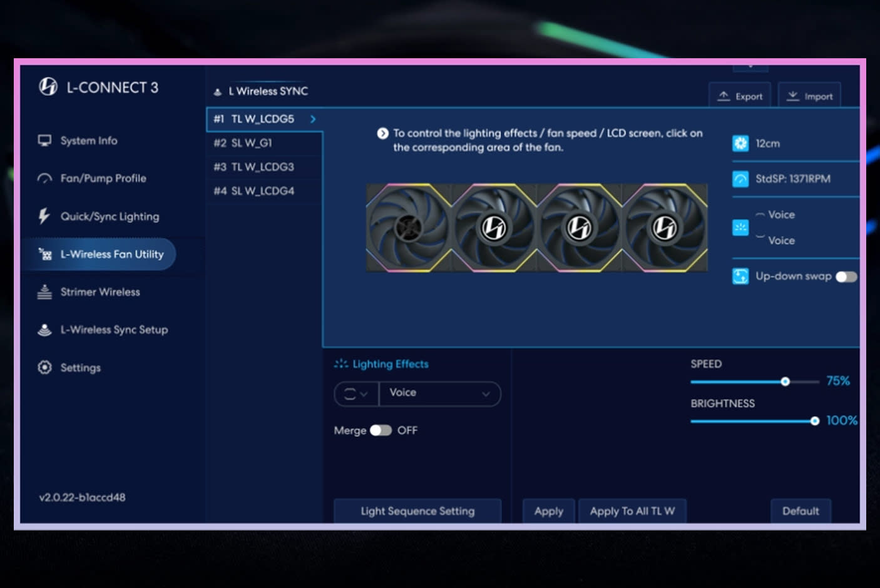Screen dimensions: 880x588
Task: Click the Apply button
Action: click(x=549, y=511)
